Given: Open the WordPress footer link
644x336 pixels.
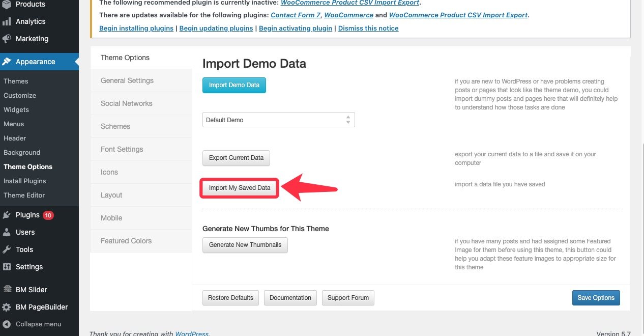Looking at the screenshot, I should 192,334.
